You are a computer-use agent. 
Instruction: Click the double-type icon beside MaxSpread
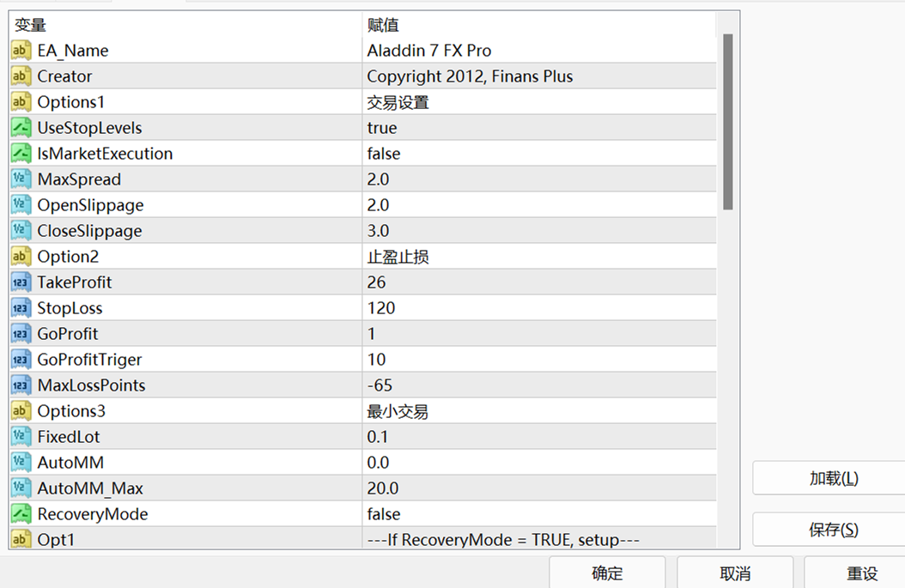[x=21, y=179]
